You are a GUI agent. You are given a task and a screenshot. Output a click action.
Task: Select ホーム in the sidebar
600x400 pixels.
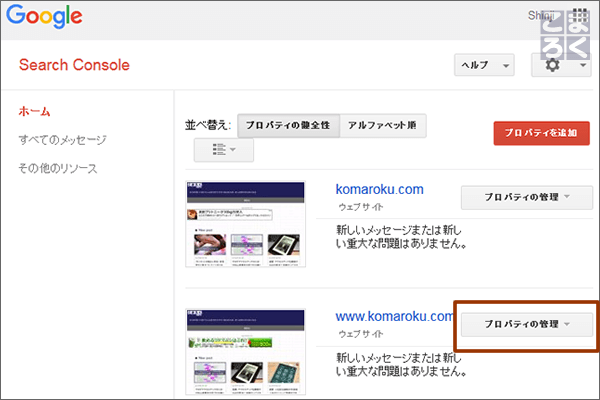pos(34,111)
